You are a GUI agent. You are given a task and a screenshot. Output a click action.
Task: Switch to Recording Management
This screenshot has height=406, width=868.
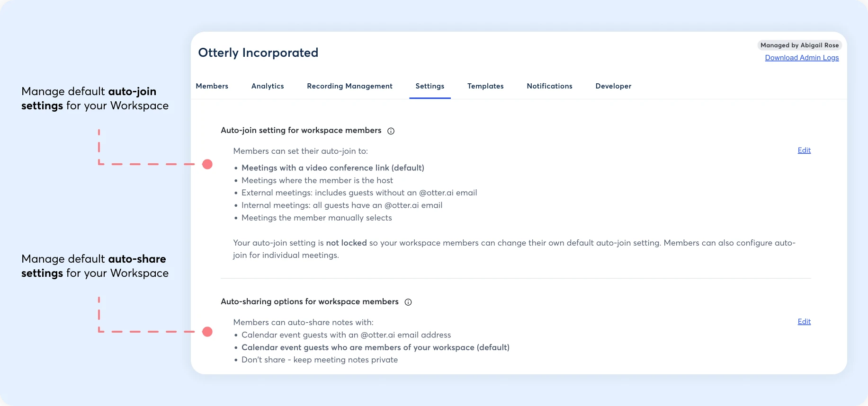click(x=349, y=86)
